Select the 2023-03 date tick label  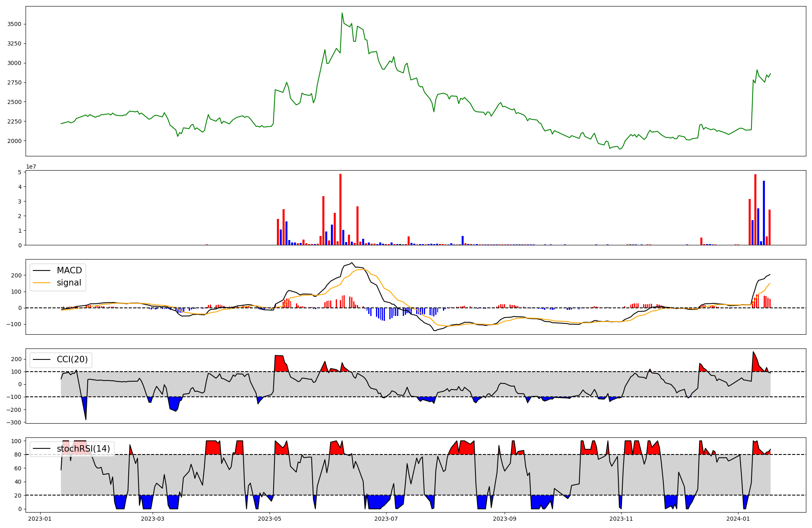coord(153,519)
